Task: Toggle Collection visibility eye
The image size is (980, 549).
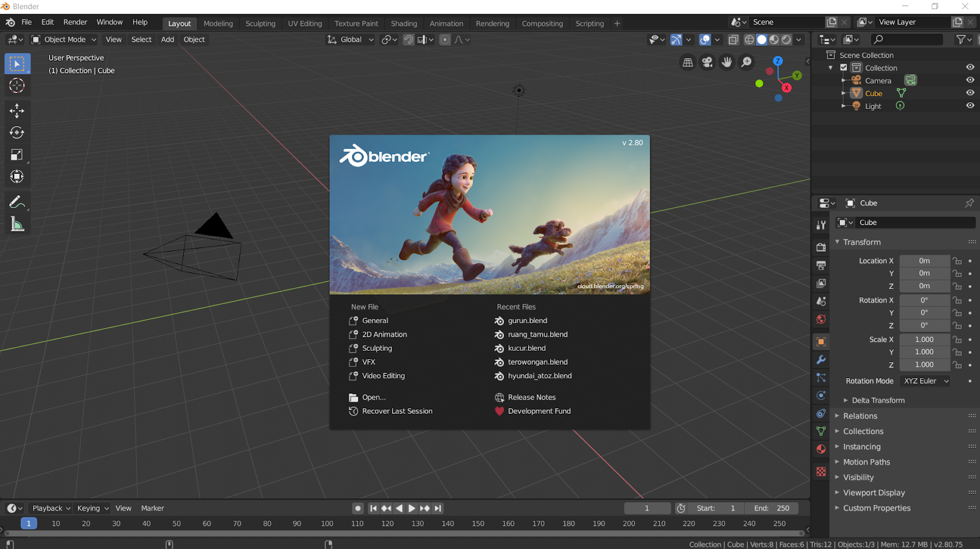Action: click(970, 67)
